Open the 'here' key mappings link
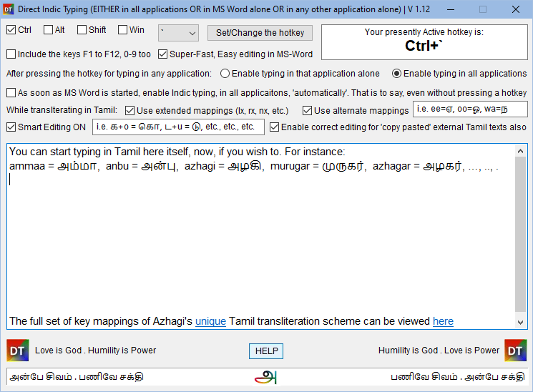533x392 pixels. (443, 321)
